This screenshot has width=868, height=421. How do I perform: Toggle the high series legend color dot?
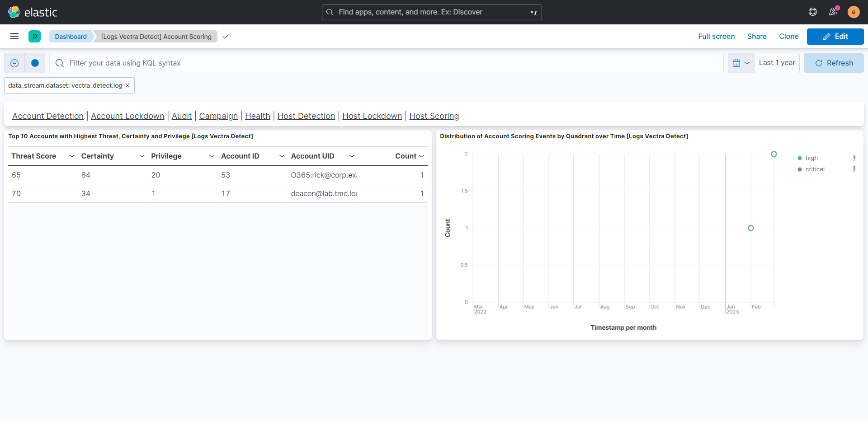(800, 158)
